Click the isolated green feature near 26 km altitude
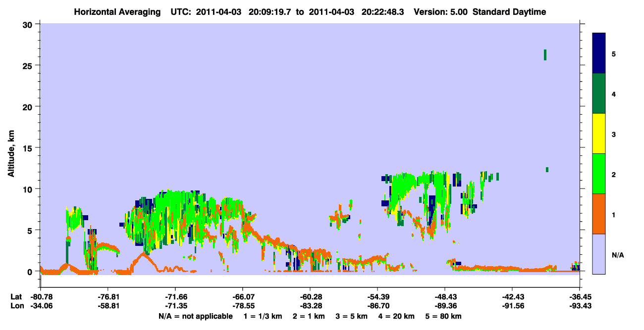This screenshot has width=644, height=330. point(545,55)
